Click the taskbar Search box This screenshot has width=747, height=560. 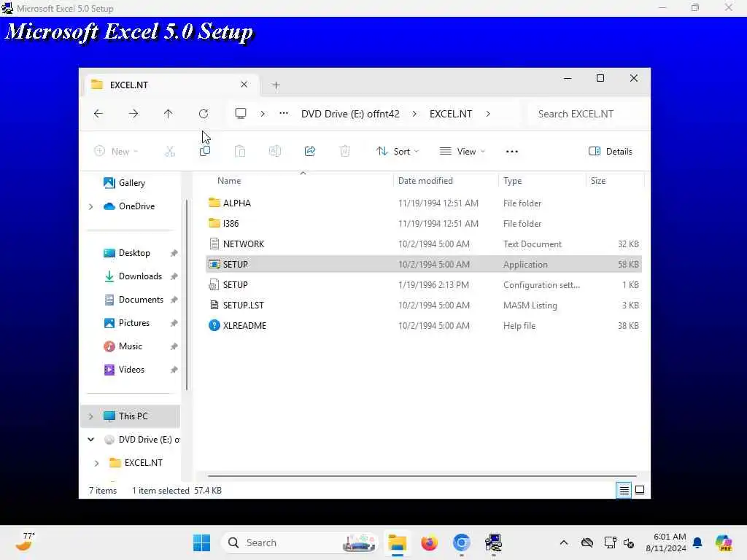coord(300,542)
